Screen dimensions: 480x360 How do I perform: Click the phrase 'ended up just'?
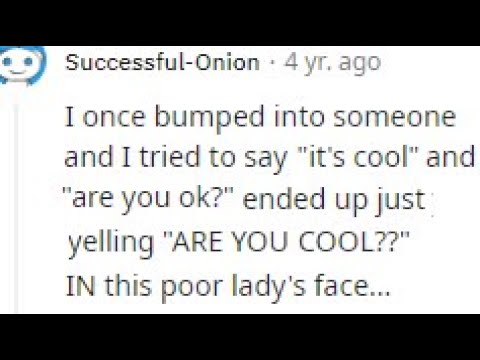334,200
